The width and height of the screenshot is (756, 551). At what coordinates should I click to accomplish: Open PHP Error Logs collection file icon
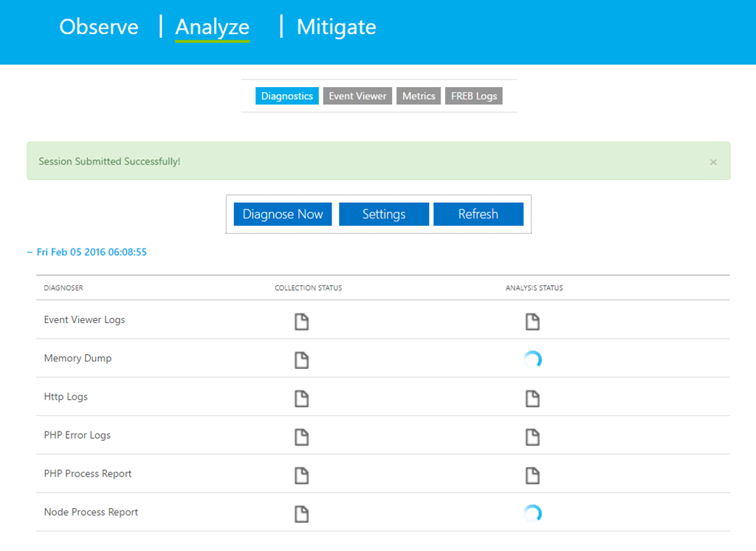301,437
